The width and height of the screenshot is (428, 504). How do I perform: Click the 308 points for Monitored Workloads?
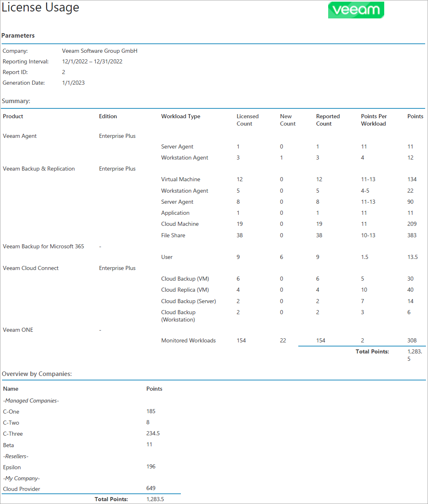tap(412, 340)
